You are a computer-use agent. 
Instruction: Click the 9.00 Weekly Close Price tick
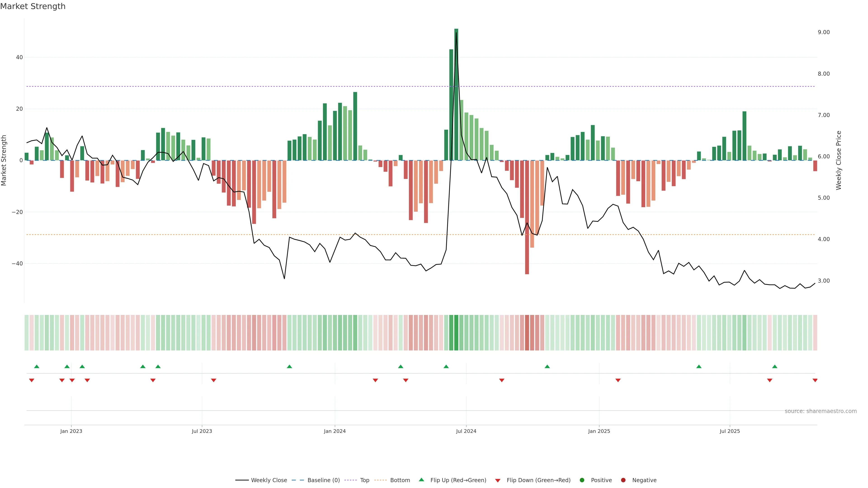click(823, 32)
